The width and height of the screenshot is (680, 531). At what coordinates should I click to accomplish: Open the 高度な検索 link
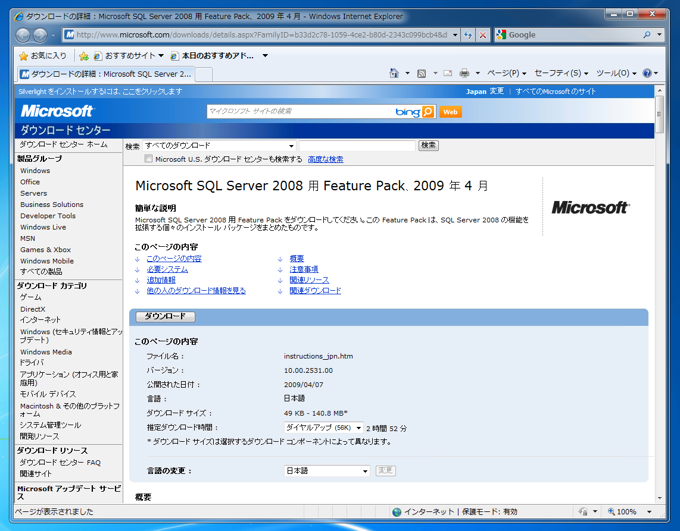click(x=325, y=159)
